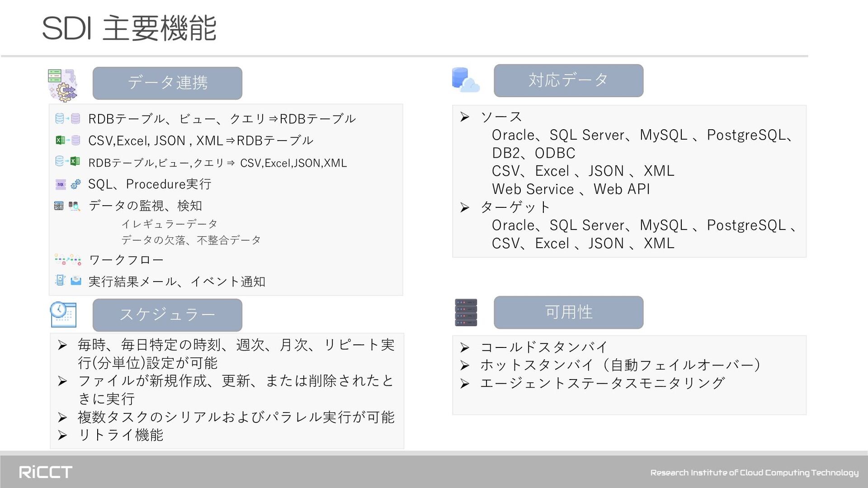The image size is (868, 488).
Task: Click the footer text Research Institute of Cloud Computing Technology
Action: click(754, 473)
